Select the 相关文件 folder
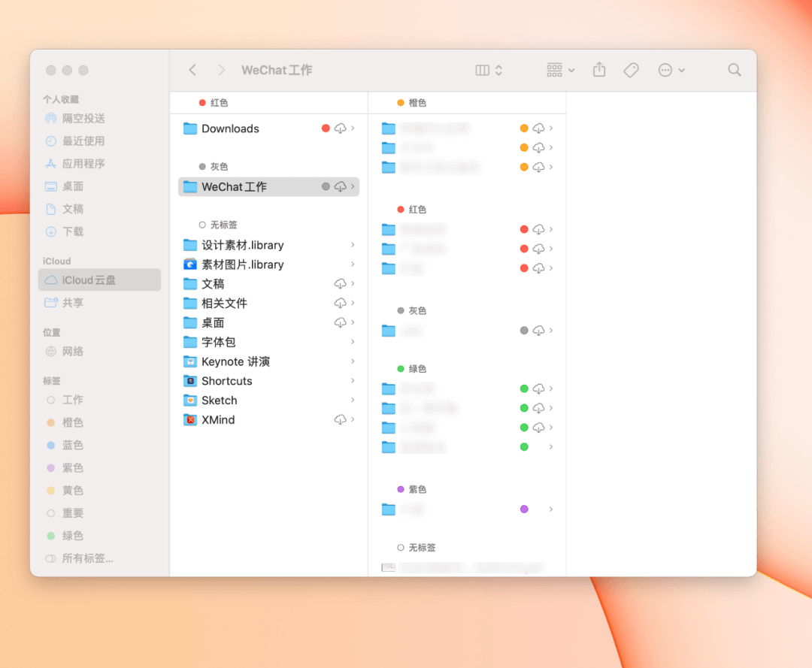 [268, 304]
